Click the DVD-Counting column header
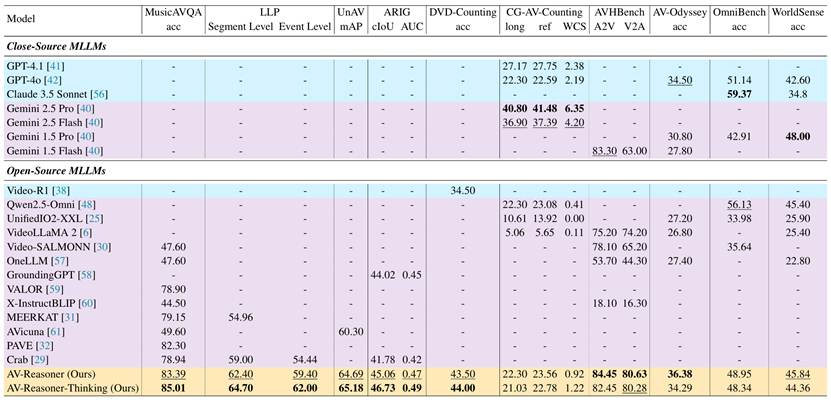The width and height of the screenshot is (831, 402). point(463,13)
